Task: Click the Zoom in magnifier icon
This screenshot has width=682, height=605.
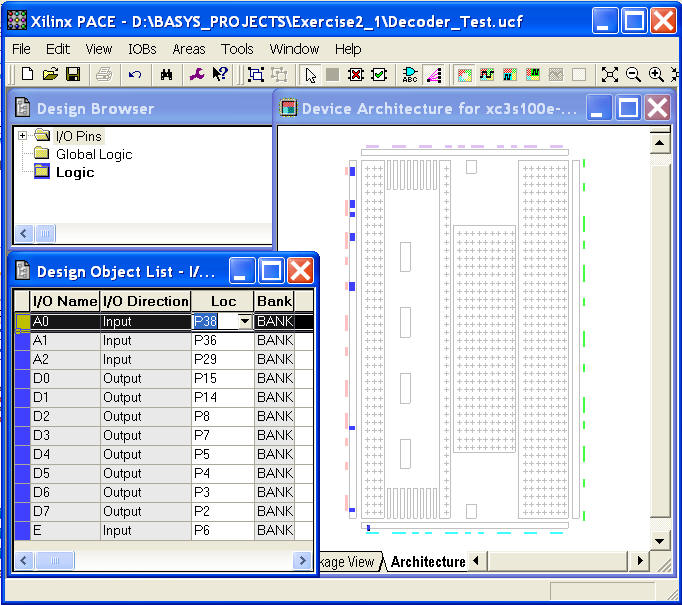Action: click(656, 74)
